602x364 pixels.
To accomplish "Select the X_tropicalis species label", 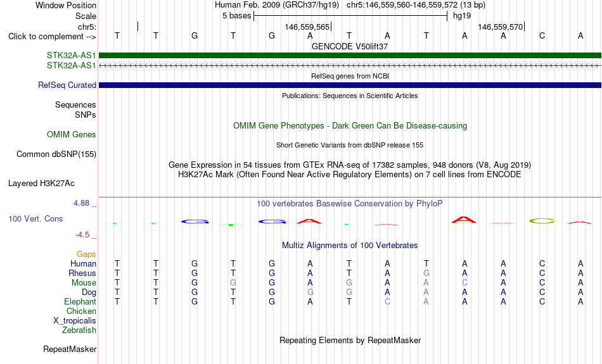I will [75, 321].
